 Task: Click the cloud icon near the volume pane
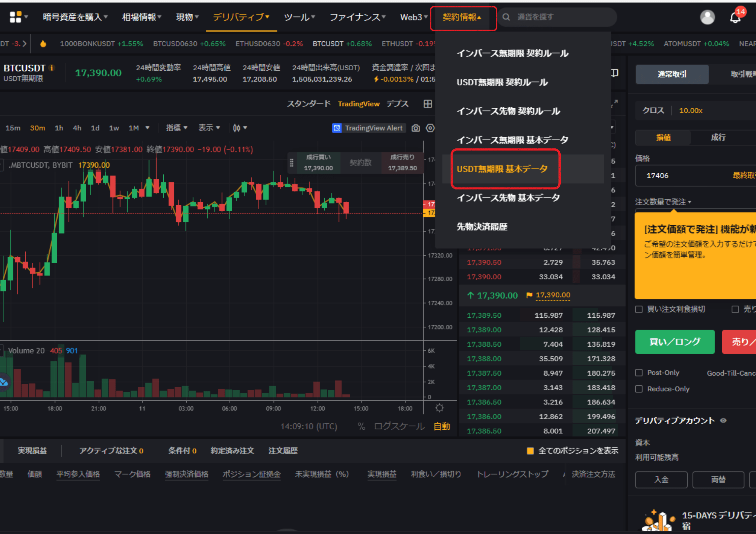(3, 382)
